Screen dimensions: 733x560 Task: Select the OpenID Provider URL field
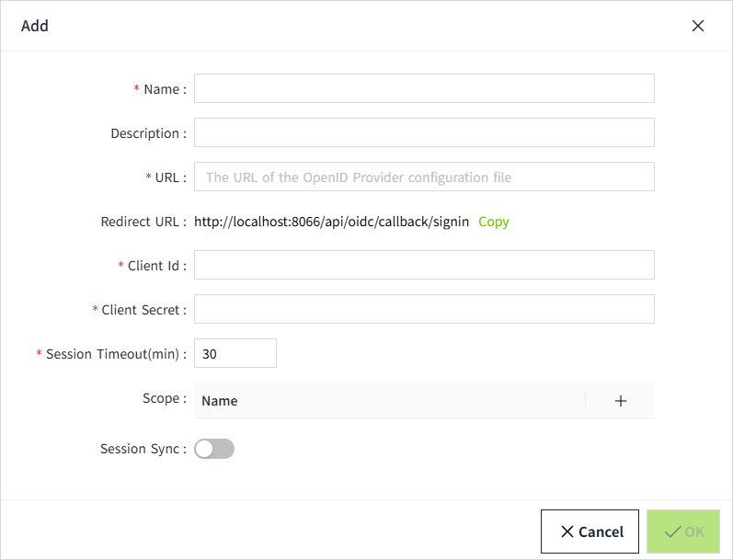(424, 177)
